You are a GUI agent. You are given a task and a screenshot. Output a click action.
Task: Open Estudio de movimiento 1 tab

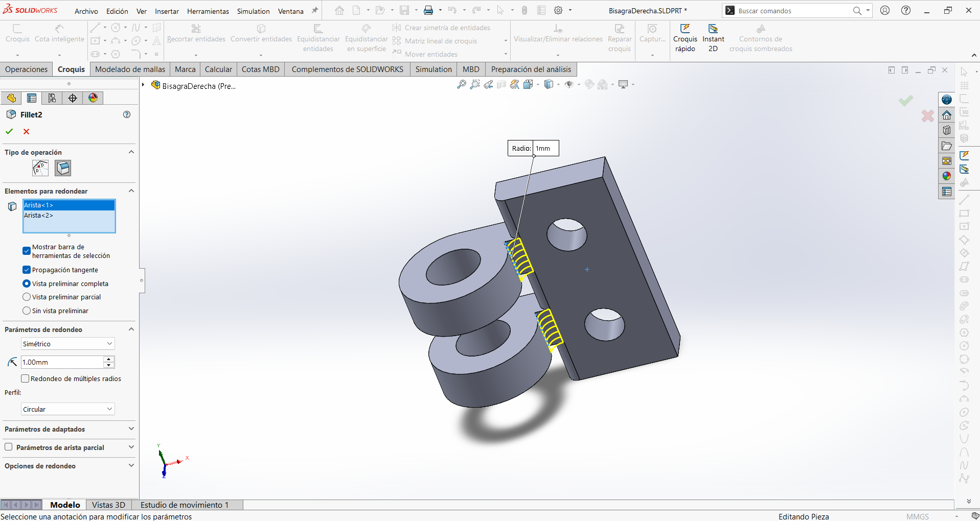(x=185, y=505)
